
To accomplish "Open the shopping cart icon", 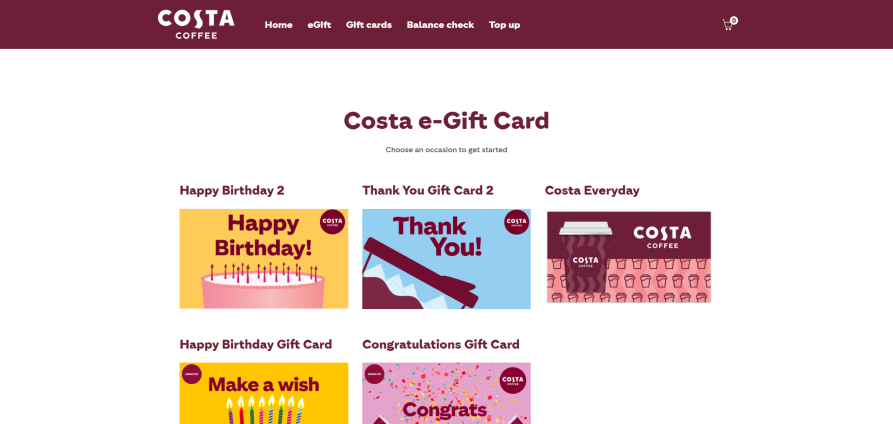I will click(727, 25).
